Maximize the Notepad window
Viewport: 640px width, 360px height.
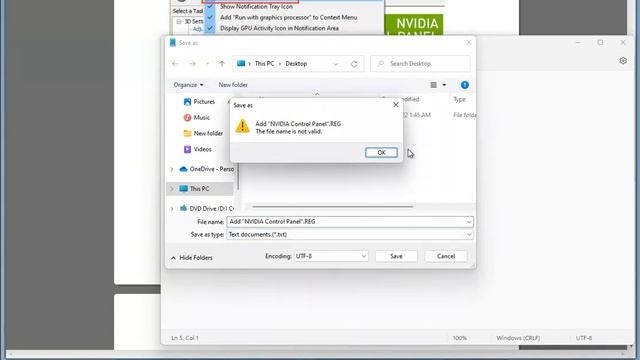point(600,42)
